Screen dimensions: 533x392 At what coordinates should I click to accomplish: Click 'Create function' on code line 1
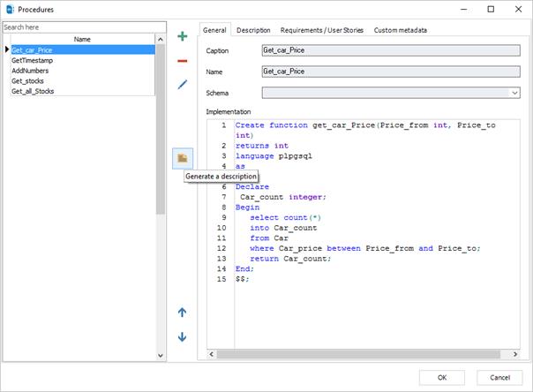(272, 125)
